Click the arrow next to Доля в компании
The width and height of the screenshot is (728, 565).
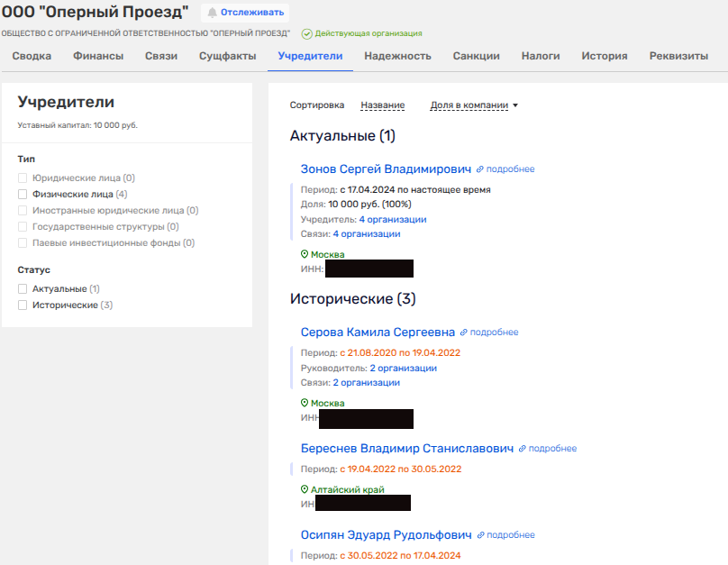515,105
